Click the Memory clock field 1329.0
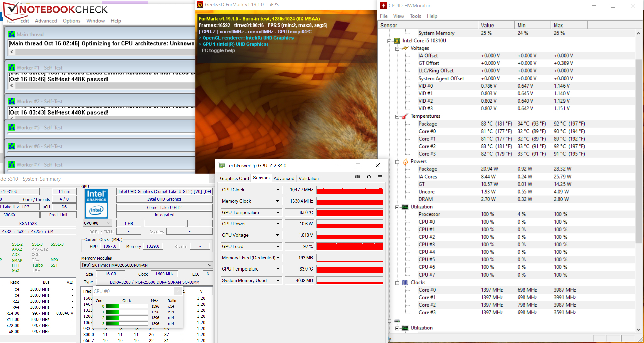The width and height of the screenshot is (644, 343). click(x=153, y=246)
